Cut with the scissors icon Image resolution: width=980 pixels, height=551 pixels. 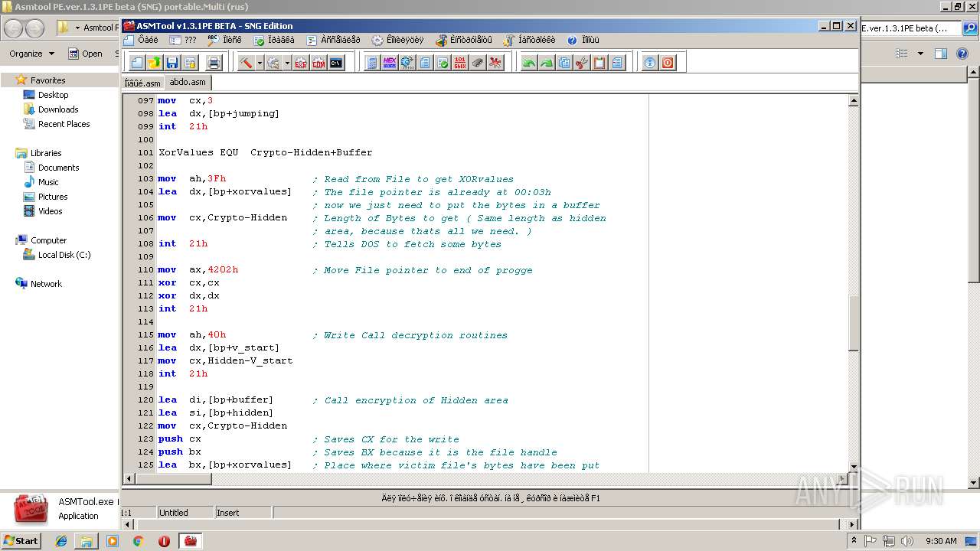(x=582, y=63)
